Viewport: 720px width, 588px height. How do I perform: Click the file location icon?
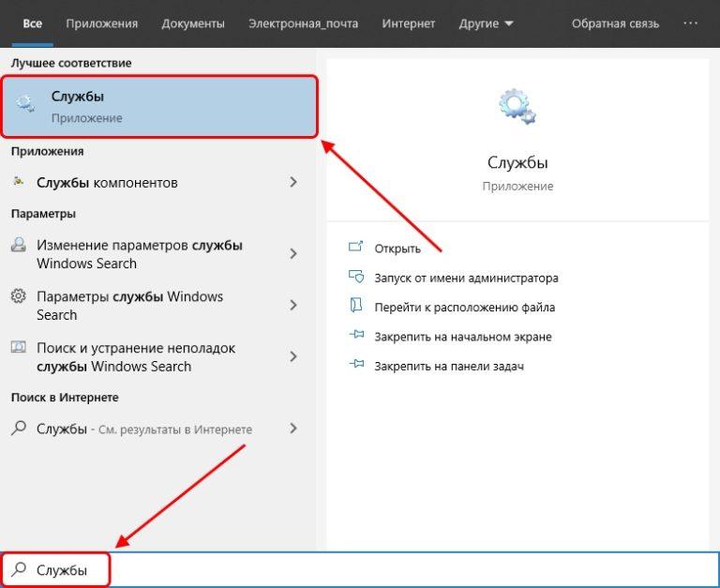(355, 307)
